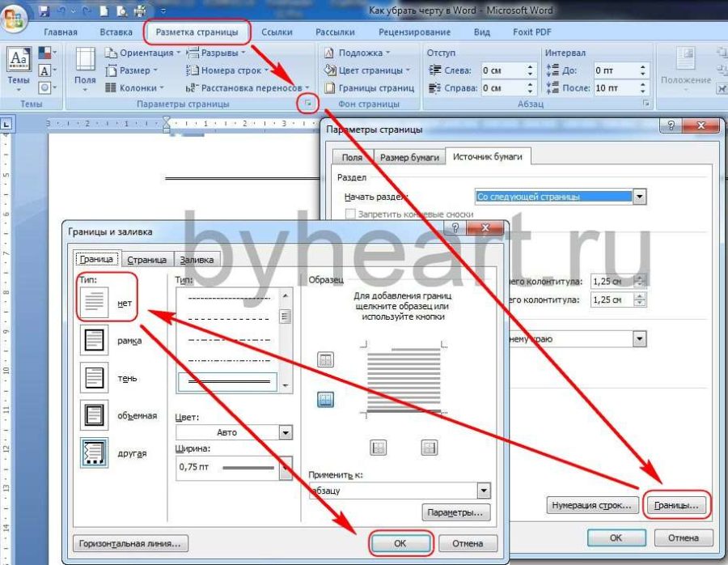Screen dimensions: 728x565
Task: Select Страница tab in borders dialog
Action: pos(146,259)
